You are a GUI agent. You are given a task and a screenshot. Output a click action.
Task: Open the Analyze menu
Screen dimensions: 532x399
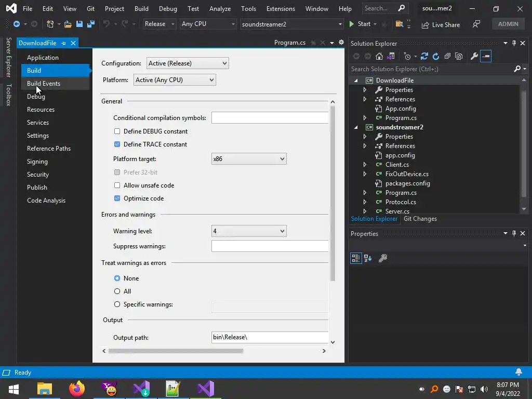[220, 8]
